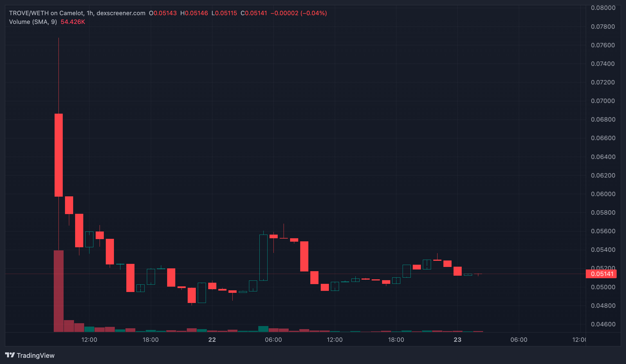Click the first 18:00 time axis label
The image size is (626, 364).
pyautogui.click(x=151, y=340)
